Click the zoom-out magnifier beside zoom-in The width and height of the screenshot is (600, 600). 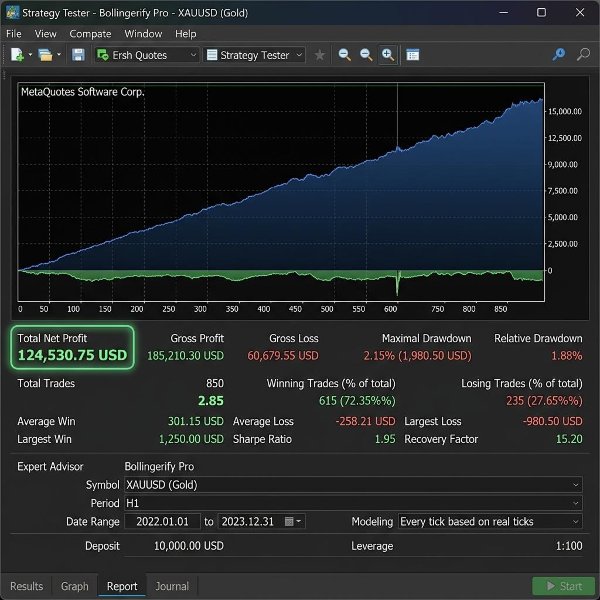pos(366,55)
